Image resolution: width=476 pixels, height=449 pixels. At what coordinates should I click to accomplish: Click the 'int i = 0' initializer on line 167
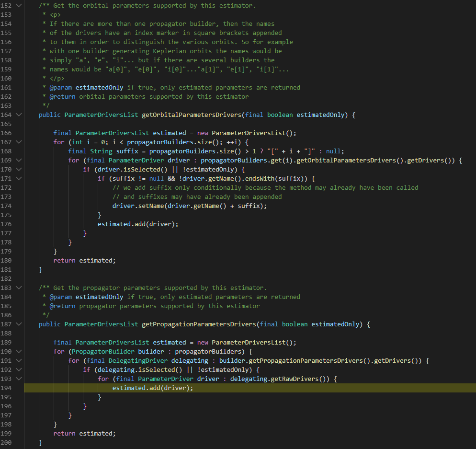(88, 142)
